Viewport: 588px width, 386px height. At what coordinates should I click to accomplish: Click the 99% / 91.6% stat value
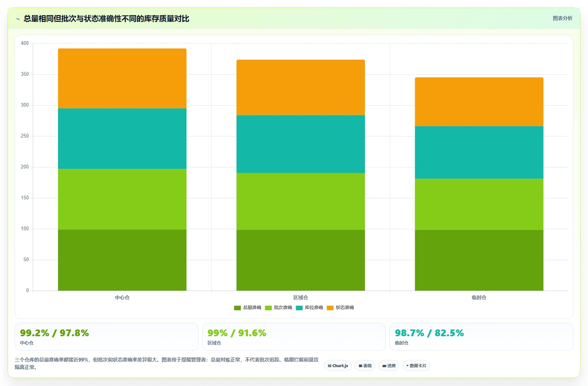[237, 333]
